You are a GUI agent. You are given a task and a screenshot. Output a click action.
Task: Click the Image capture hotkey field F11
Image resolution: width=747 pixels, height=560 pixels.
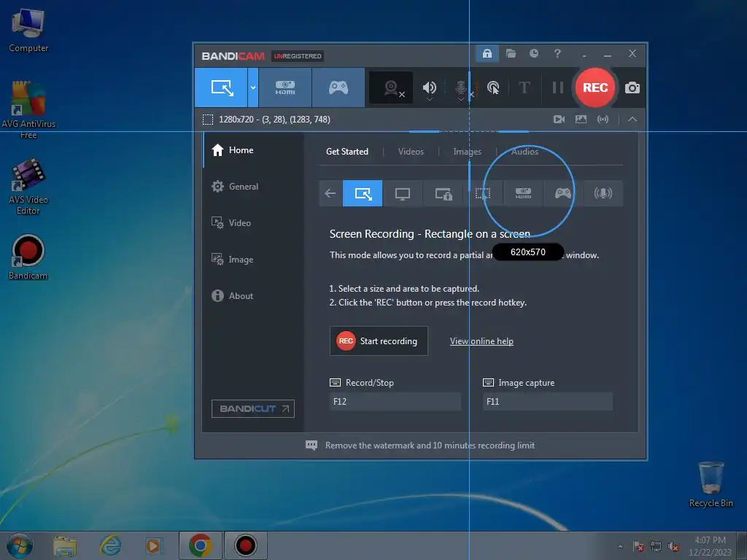547,402
